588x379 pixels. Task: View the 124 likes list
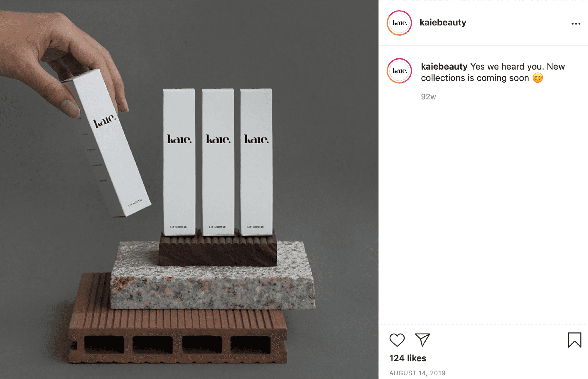click(x=408, y=358)
